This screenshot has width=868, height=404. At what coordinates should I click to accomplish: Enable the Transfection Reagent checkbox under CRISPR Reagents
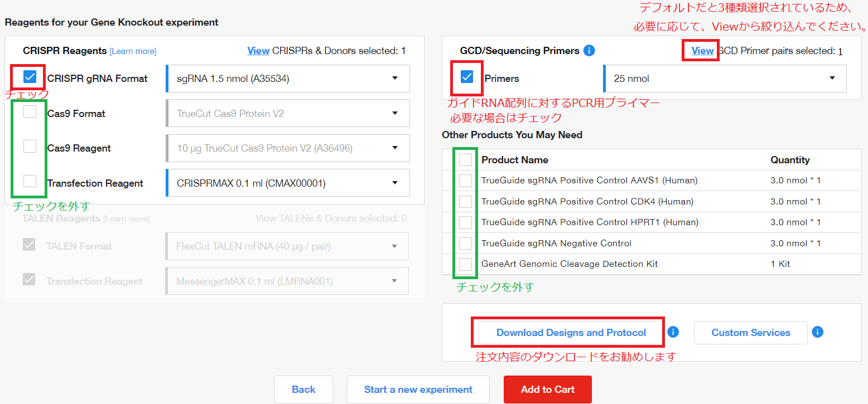pyautogui.click(x=30, y=181)
